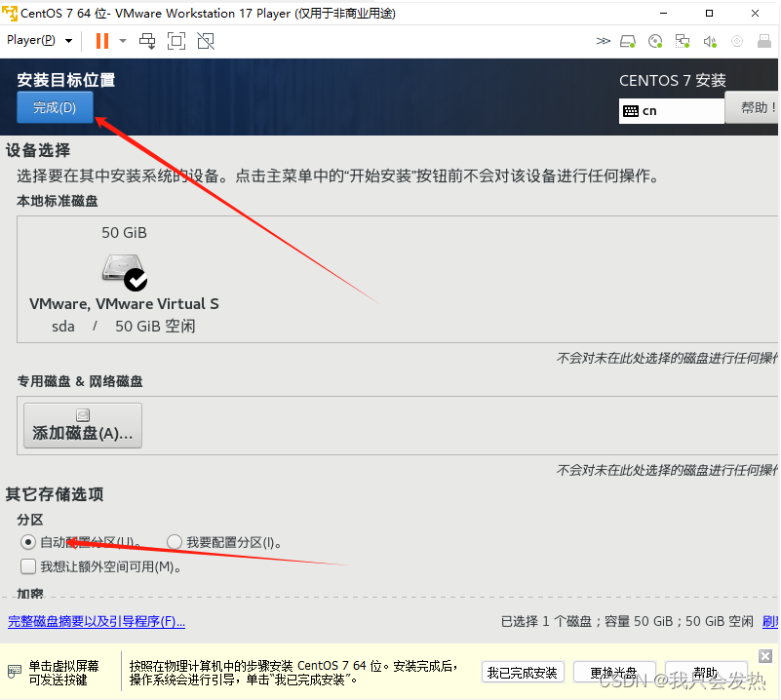Click the 本地标准磁盘 label
Viewport: 781px width, 700px height.
click(58, 201)
